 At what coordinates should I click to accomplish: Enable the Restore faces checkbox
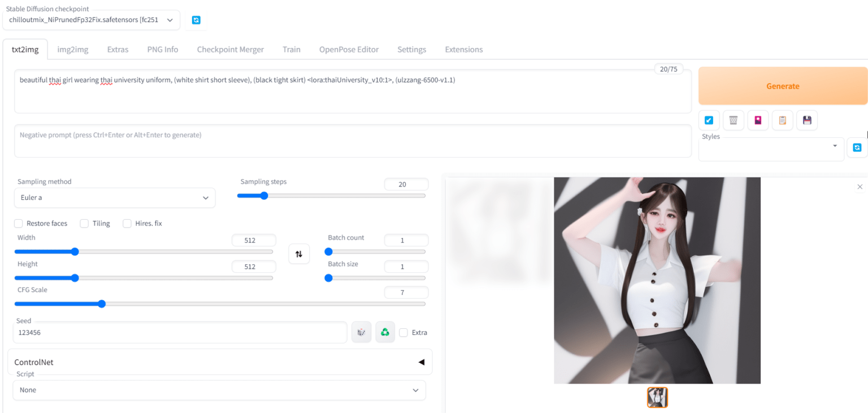pyautogui.click(x=18, y=223)
